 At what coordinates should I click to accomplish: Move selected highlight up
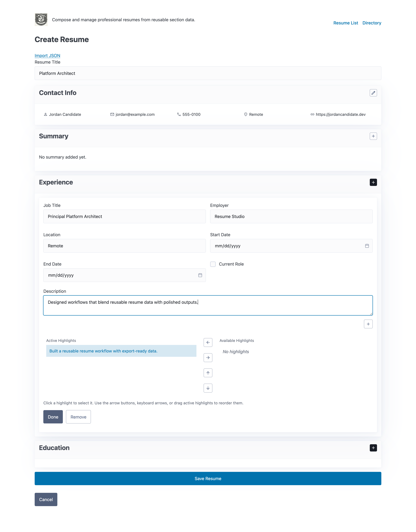(x=208, y=373)
